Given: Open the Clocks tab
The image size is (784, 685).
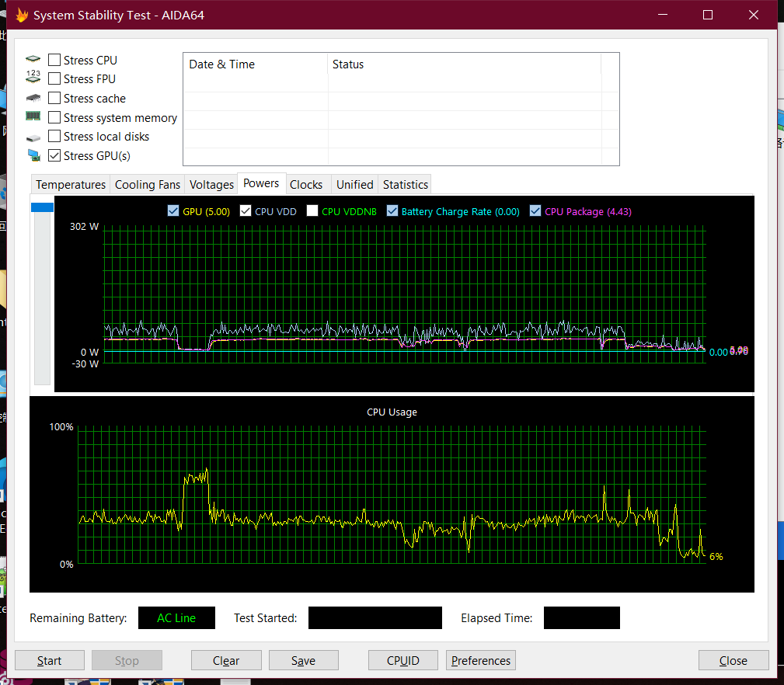Looking at the screenshot, I should point(306,184).
